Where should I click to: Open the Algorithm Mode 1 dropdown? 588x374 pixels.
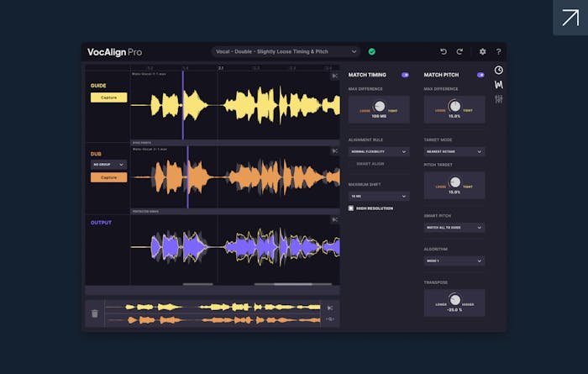point(454,261)
